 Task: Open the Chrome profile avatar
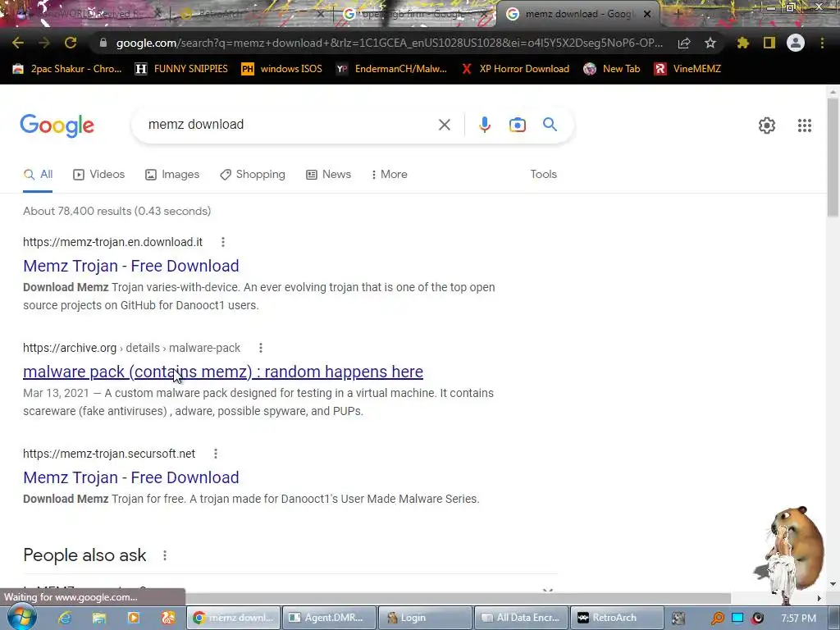[x=796, y=43]
